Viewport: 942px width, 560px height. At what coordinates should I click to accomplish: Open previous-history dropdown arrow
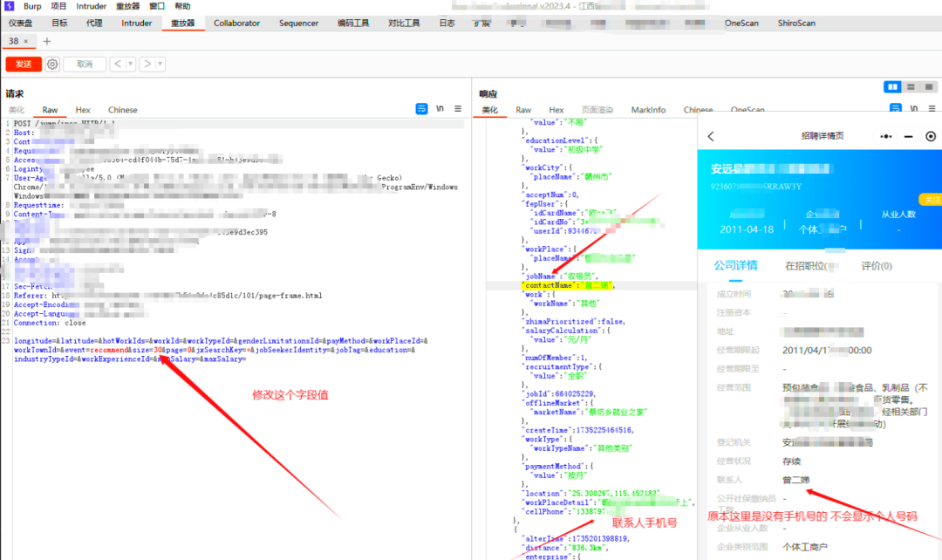pyautogui.click(x=130, y=64)
